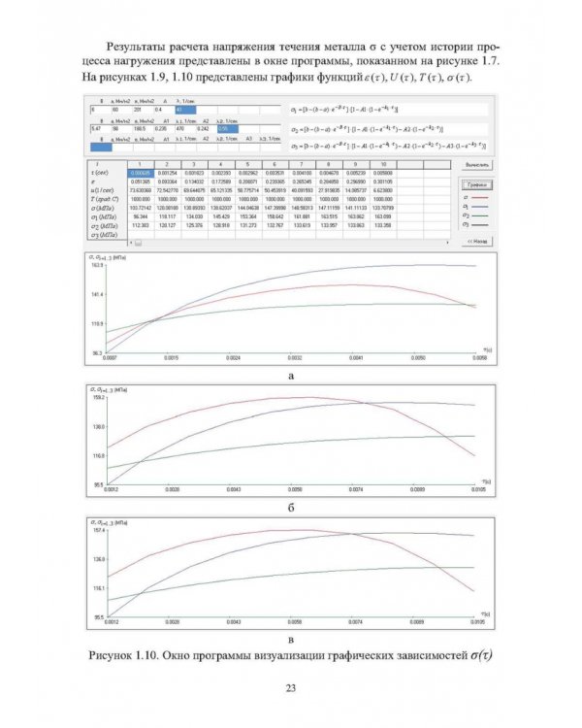
Task: Select column header 1 in data table
Action: pos(141,164)
